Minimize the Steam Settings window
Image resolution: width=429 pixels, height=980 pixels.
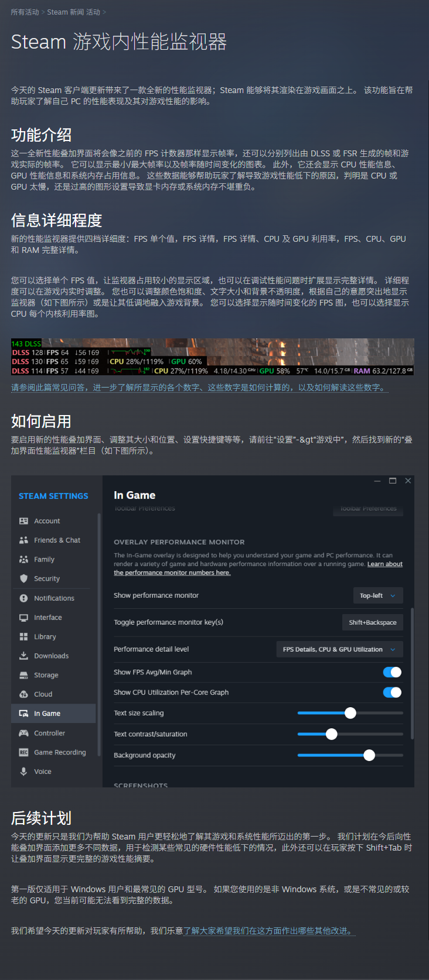[x=377, y=481]
